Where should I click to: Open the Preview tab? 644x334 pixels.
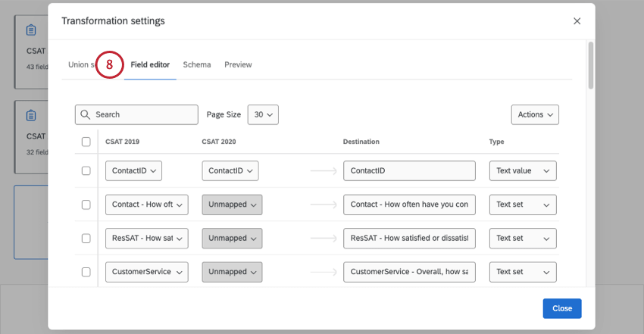(x=238, y=65)
